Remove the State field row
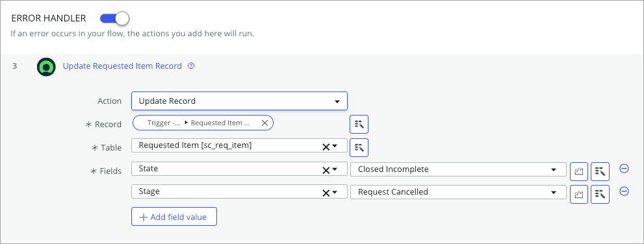 (624, 169)
